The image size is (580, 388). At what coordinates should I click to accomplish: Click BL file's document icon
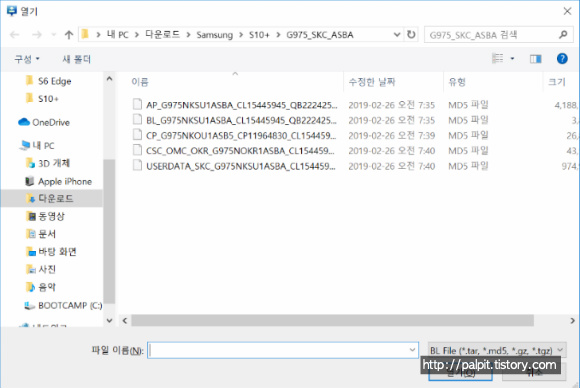(x=137, y=119)
